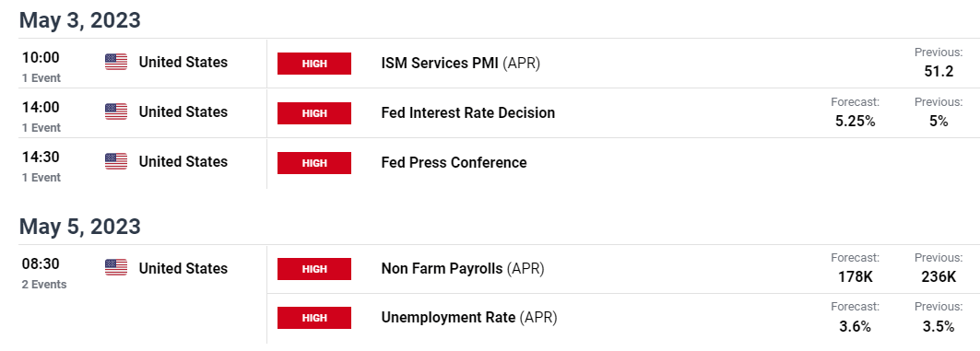980x351 pixels.
Task: Select the HIGH badge for Fed Press Conference
Action: point(314,163)
